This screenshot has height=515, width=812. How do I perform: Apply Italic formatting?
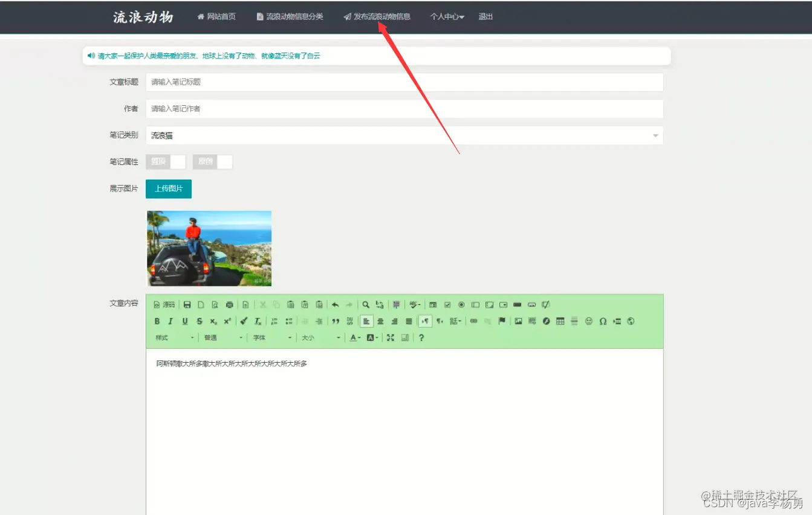(x=171, y=322)
